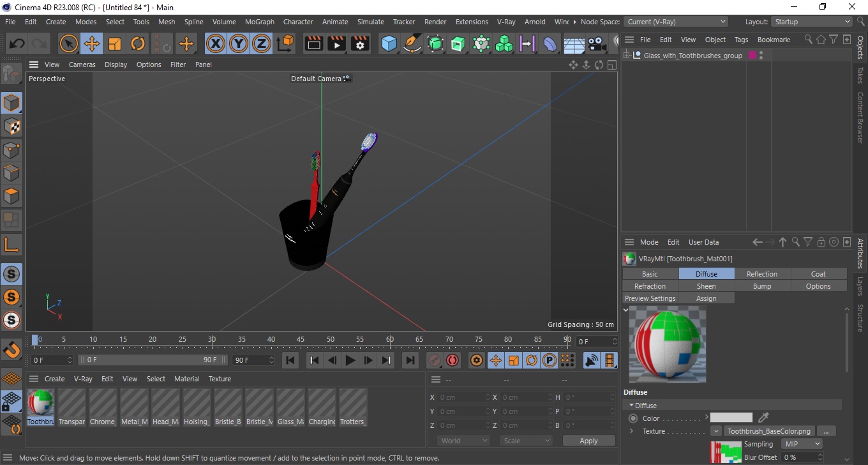The image size is (868, 465).
Task: Switch to Model mode
Action: [x=11, y=103]
